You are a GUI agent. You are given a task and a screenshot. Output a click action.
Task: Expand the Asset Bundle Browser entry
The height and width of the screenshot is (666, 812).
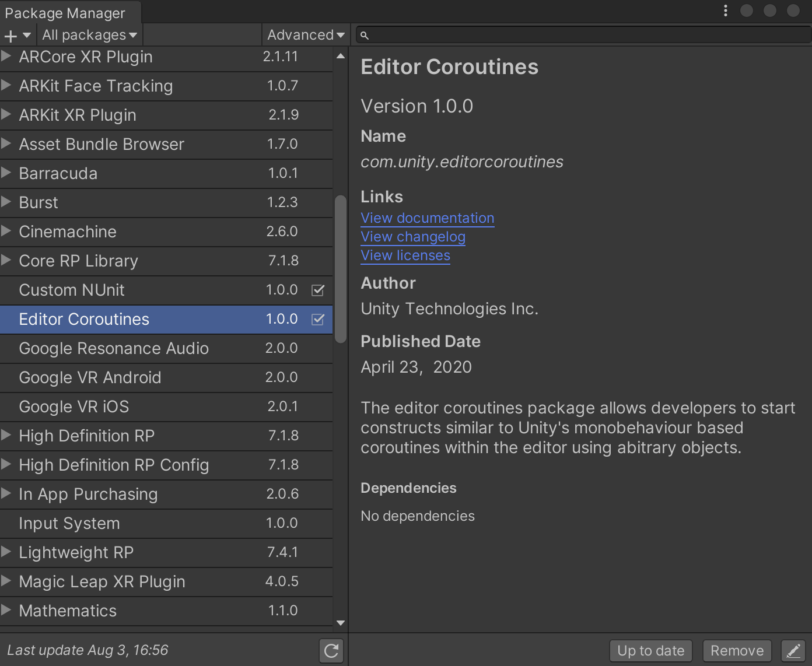6,143
